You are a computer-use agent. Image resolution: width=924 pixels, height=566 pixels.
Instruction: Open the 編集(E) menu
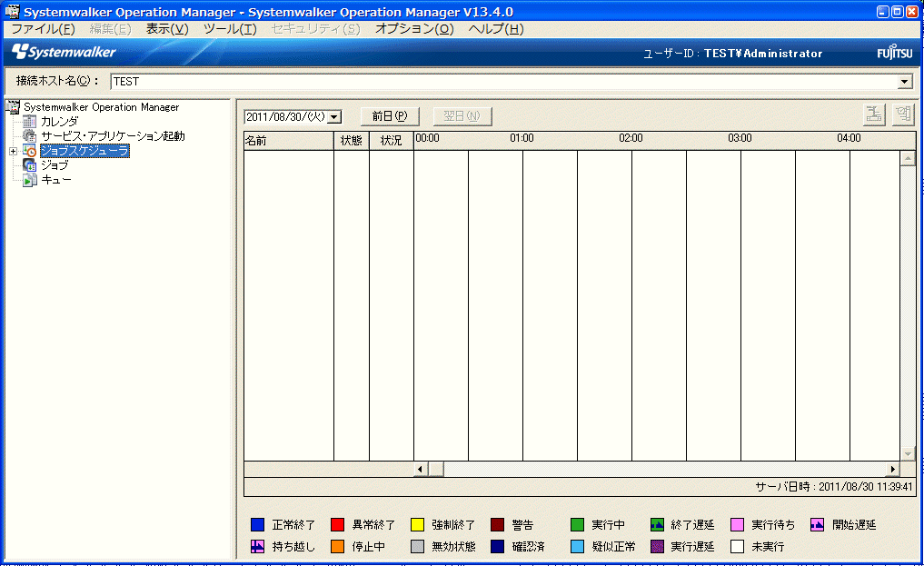click(x=110, y=29)
